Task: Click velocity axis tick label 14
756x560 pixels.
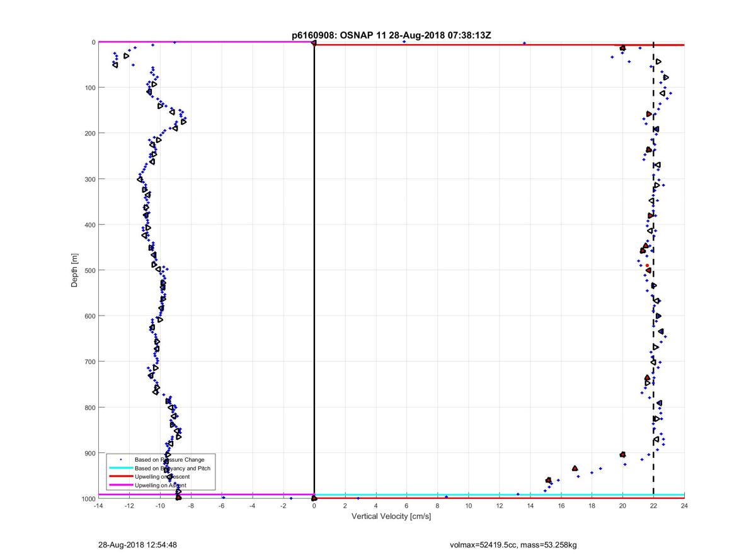Action: 530,505
